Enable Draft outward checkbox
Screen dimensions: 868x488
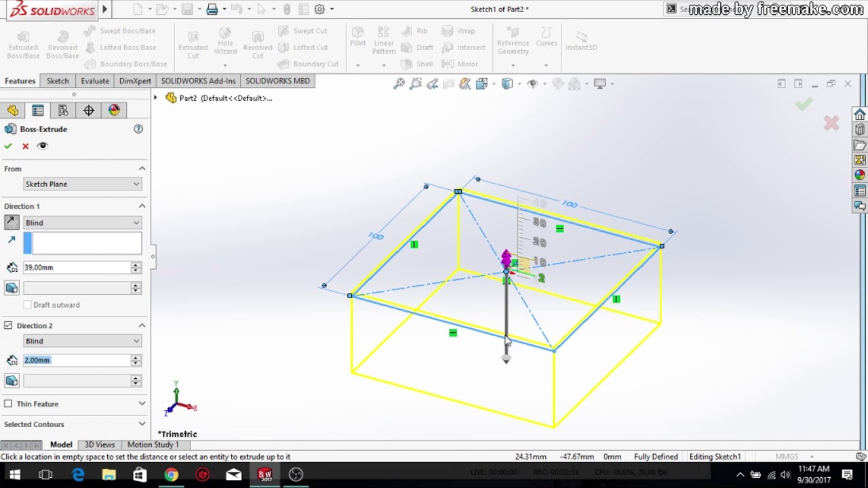coord(27,305)
